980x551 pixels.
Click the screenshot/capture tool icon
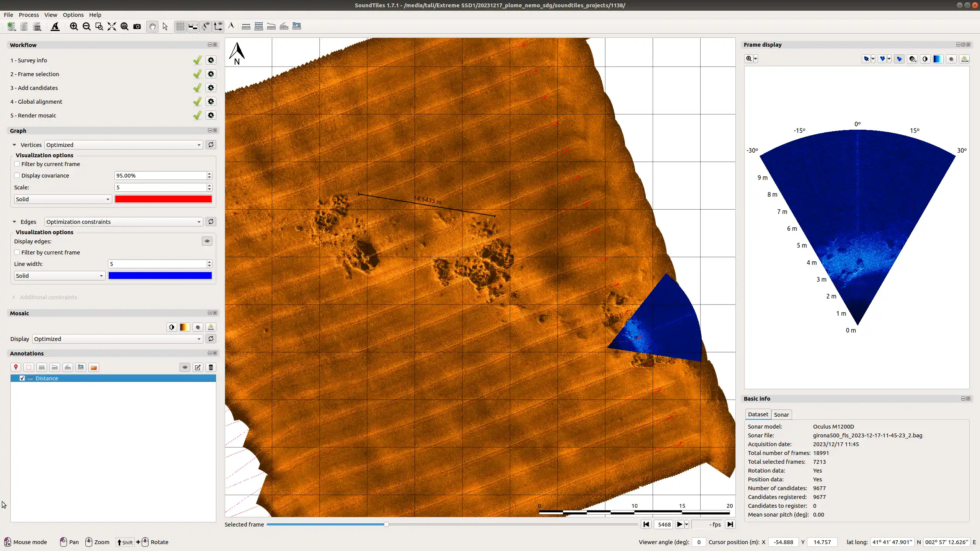click(137, 26)
